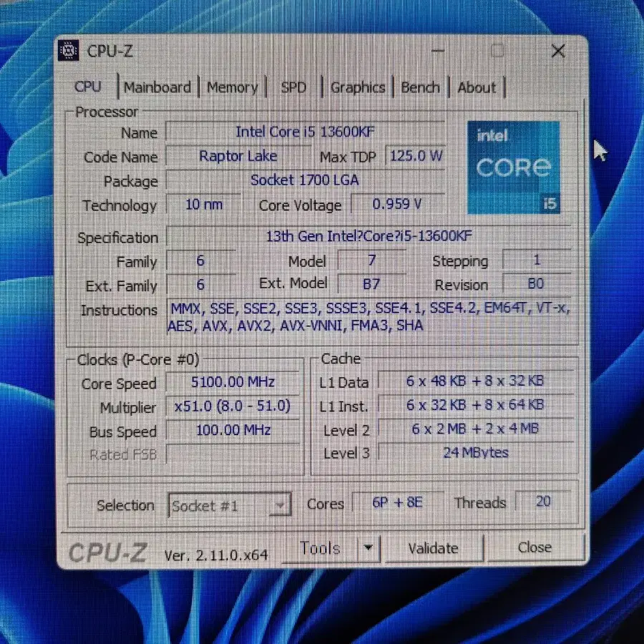Click the Cores value 6P + 8E
644x644 pixels.
[x=398, y=502]
